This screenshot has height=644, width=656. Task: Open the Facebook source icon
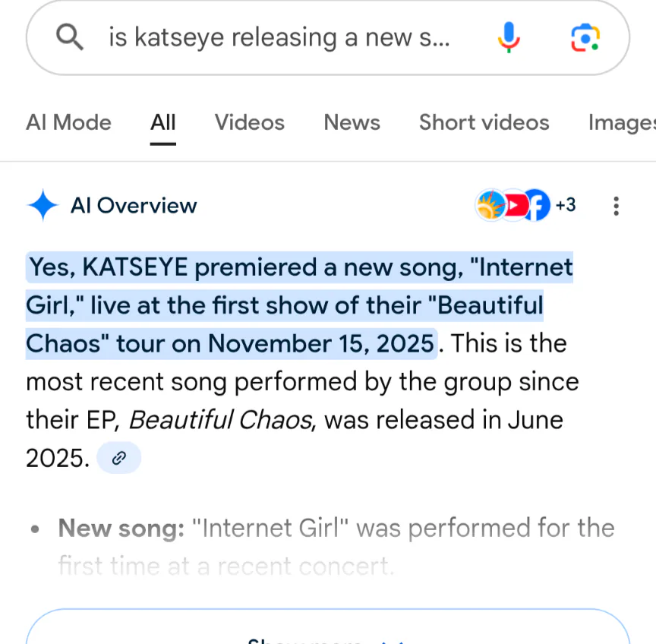click(x=538, y=206)
